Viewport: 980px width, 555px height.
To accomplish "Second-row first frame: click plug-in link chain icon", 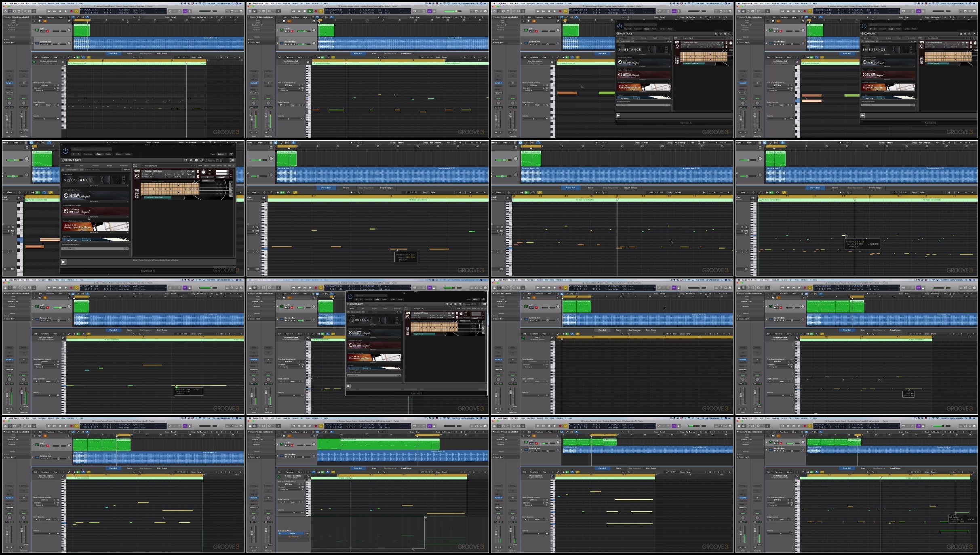I will pos(231,154).
